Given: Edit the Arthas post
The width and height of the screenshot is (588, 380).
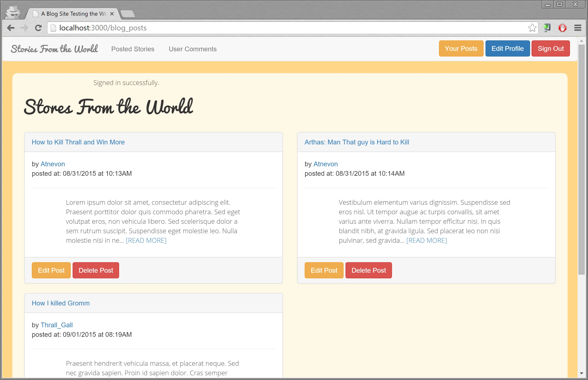Looking at the screenshot, I should click(x=324, y=270).
